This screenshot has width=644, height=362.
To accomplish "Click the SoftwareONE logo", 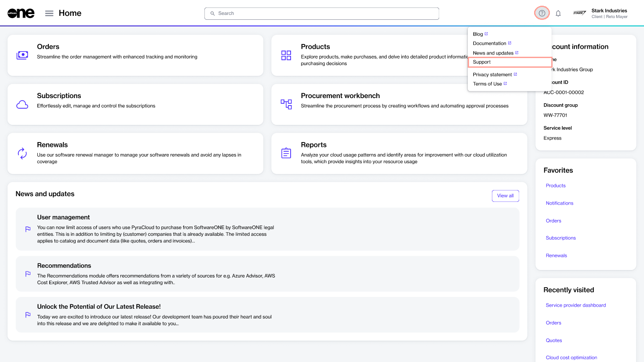I will [x=21, y=13].
